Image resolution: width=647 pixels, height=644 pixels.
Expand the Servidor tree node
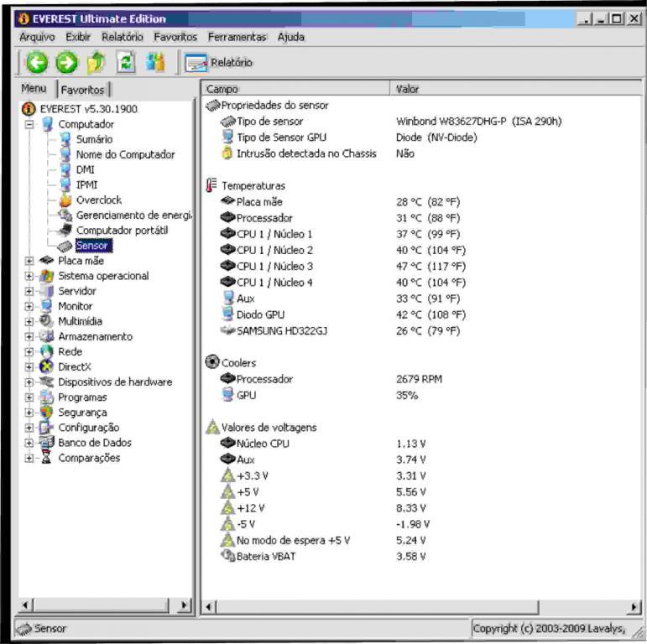29,291
